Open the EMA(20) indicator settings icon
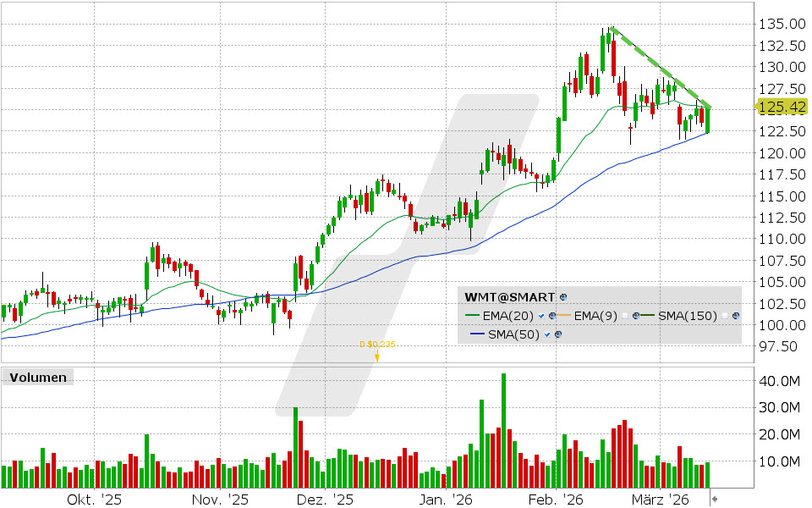 [x=551, y=315]
